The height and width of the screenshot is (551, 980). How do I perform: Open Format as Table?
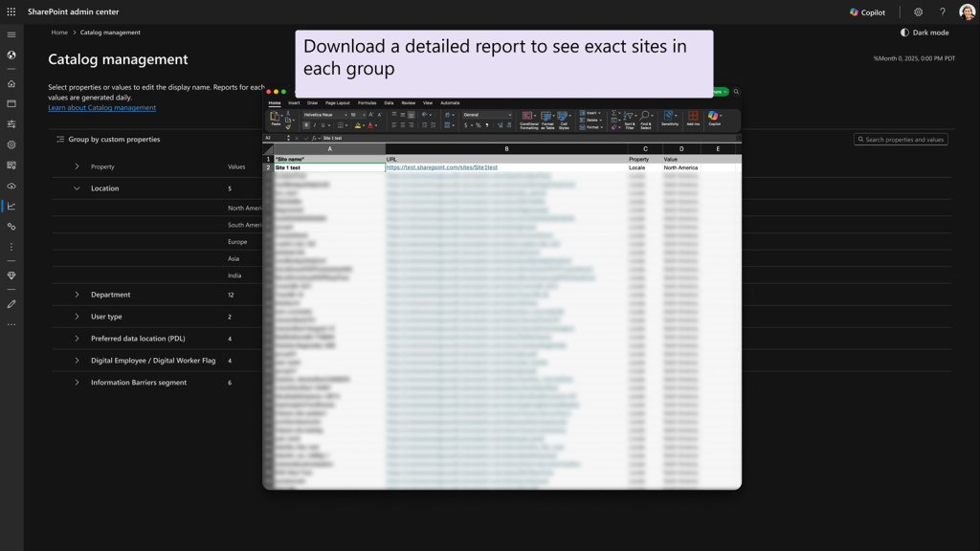click(x=546, y=116)
